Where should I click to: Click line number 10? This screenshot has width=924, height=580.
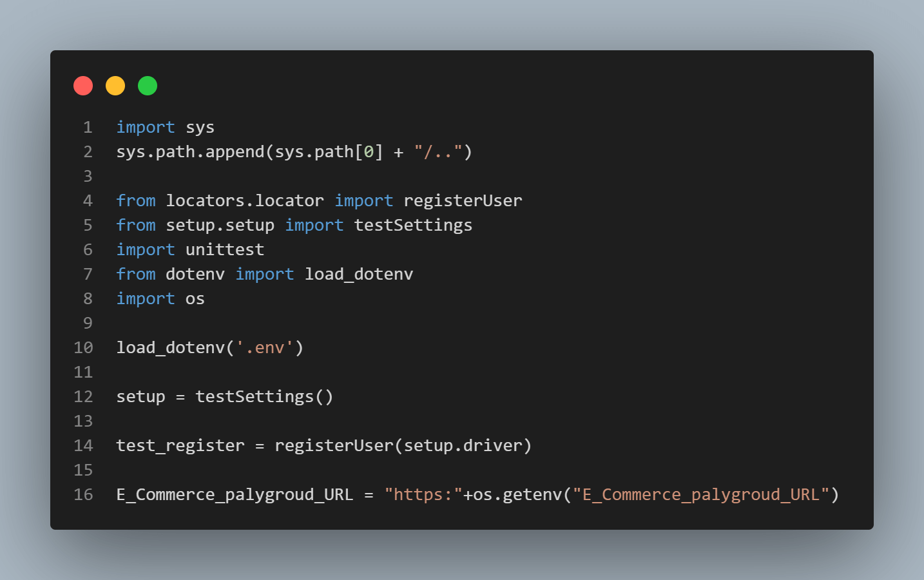[x=83, y=348]
